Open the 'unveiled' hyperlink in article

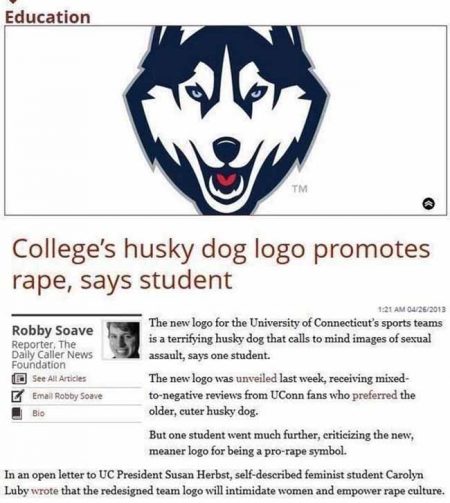[x=256, y=379]
